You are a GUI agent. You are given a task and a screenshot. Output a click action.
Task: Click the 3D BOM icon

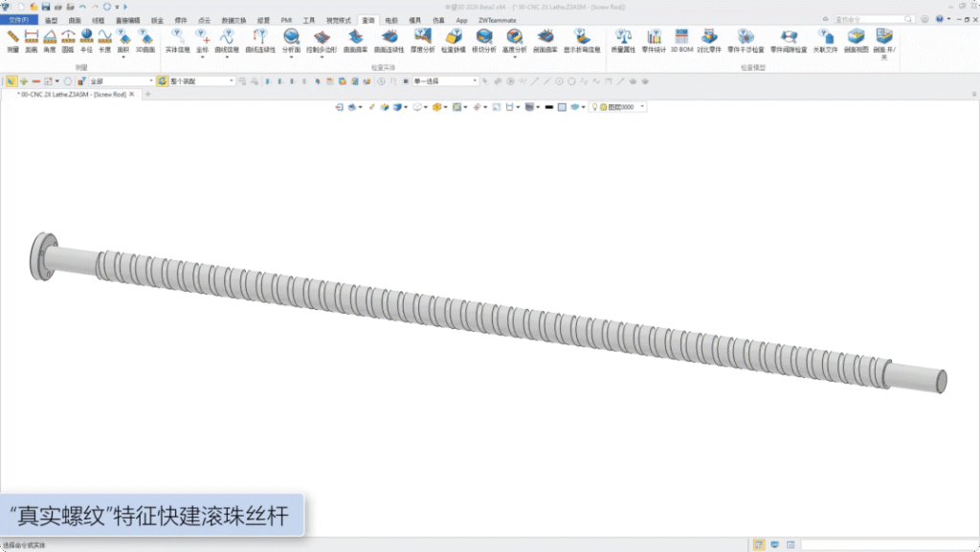(681, 39)
